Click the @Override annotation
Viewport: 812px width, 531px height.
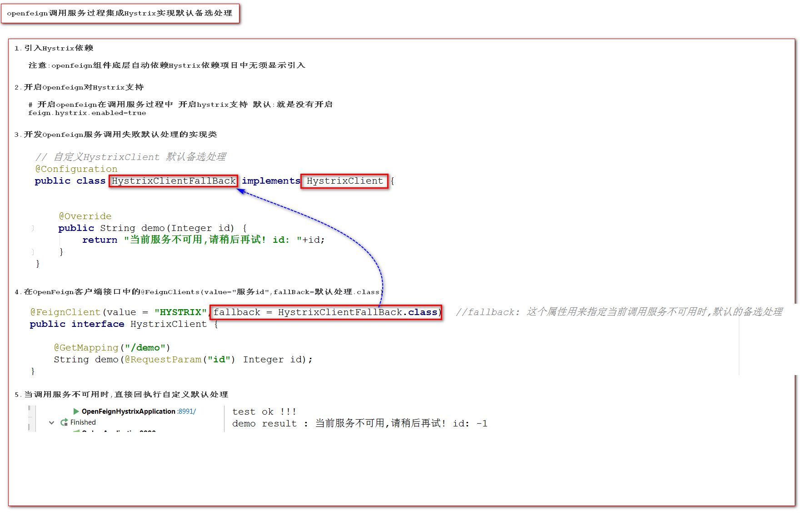pos(85,216)
